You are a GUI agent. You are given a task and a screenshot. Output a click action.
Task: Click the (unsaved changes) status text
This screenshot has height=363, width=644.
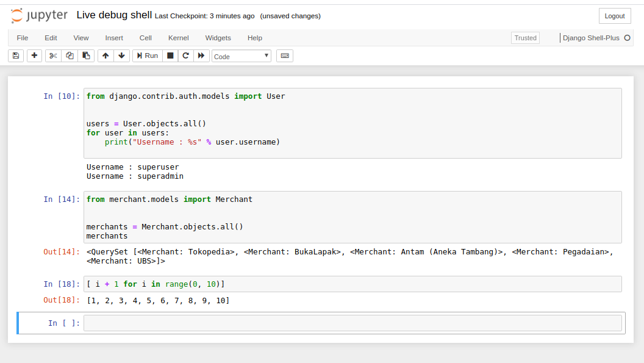[290, 16]
